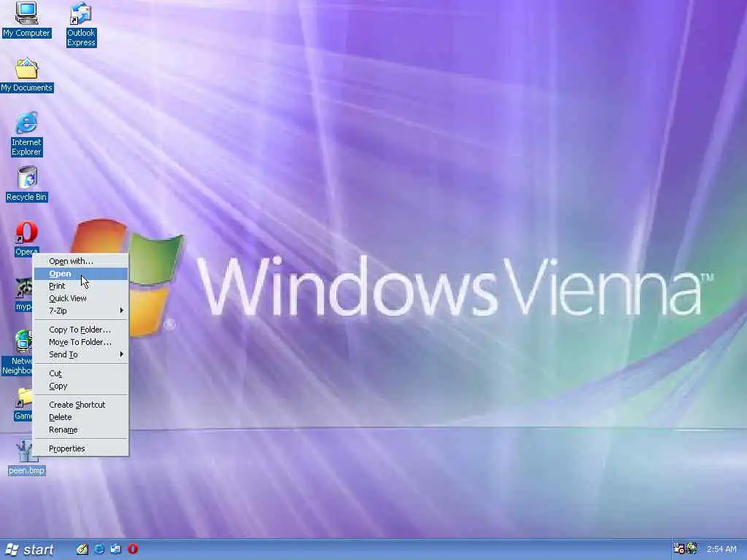
Task: Choose Open in the context menu
Action: pos(81,273)
